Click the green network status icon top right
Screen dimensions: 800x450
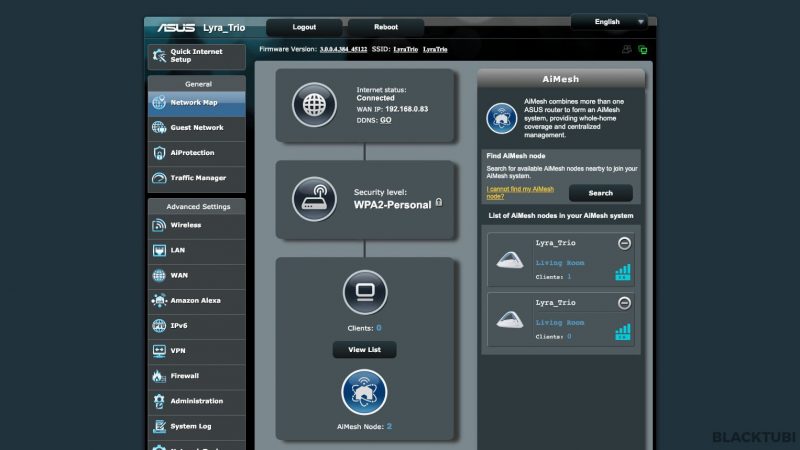643,49
